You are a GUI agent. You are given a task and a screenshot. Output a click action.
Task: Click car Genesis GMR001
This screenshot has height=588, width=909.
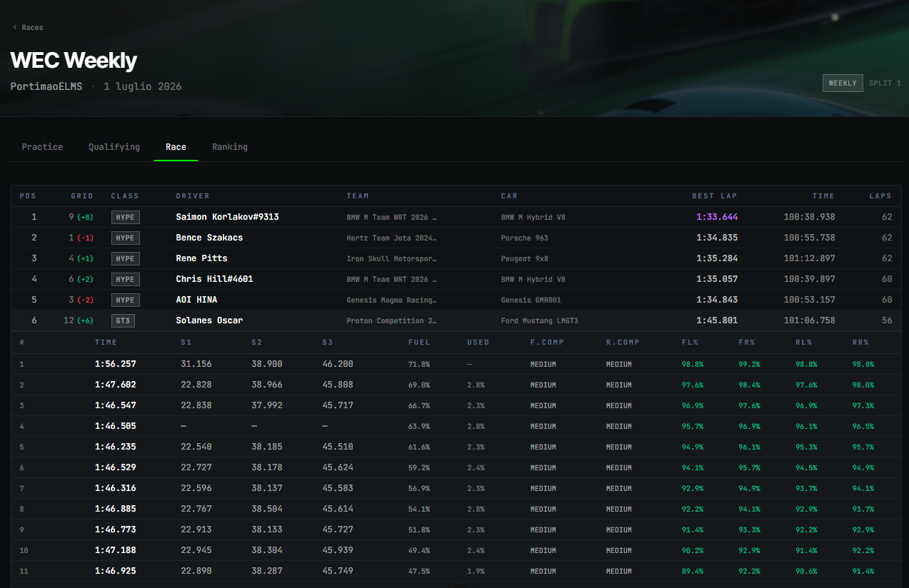tap(531, 300)
